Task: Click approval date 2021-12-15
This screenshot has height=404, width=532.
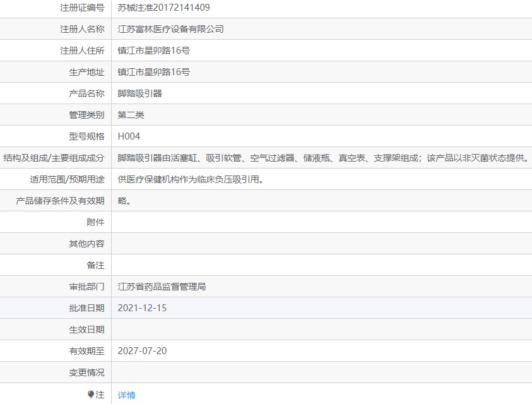Action: (x=142, y=308)
